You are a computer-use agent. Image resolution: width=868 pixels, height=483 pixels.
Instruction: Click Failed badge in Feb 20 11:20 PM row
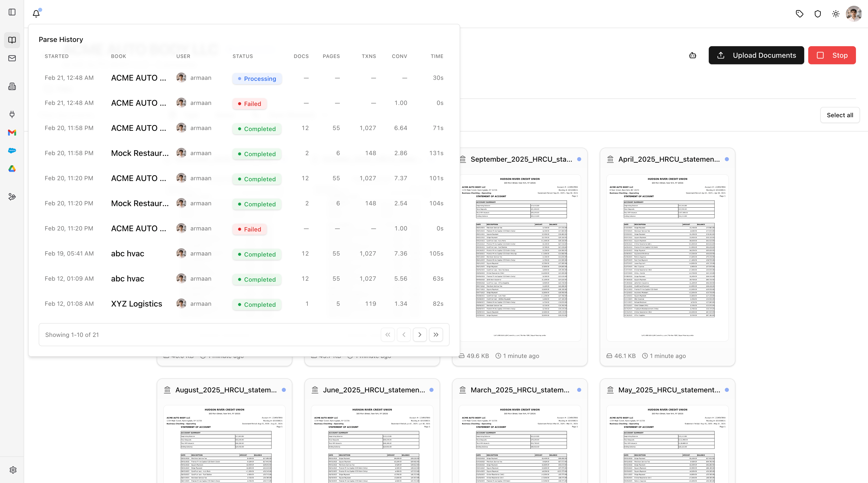tap(250, 229)
